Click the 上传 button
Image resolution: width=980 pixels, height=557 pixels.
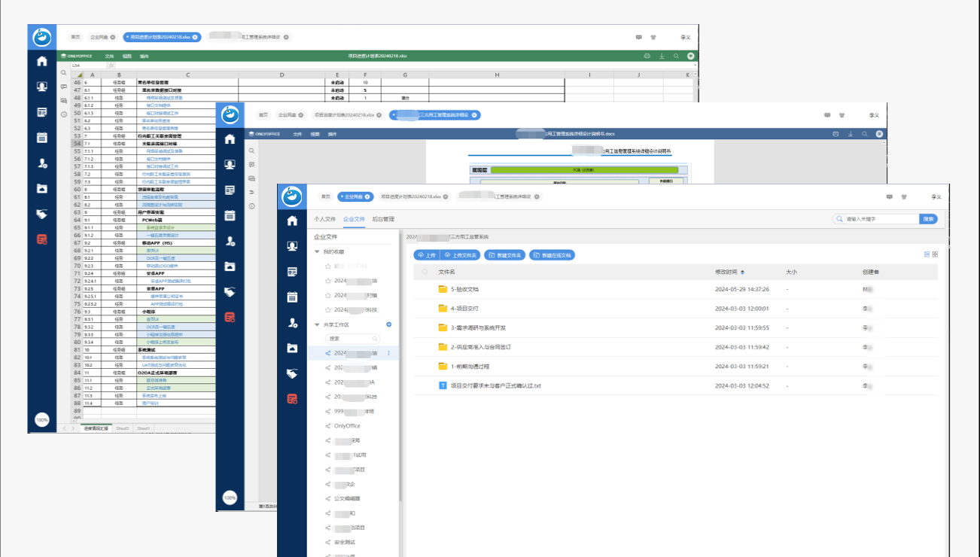click(x=427, y=255)
